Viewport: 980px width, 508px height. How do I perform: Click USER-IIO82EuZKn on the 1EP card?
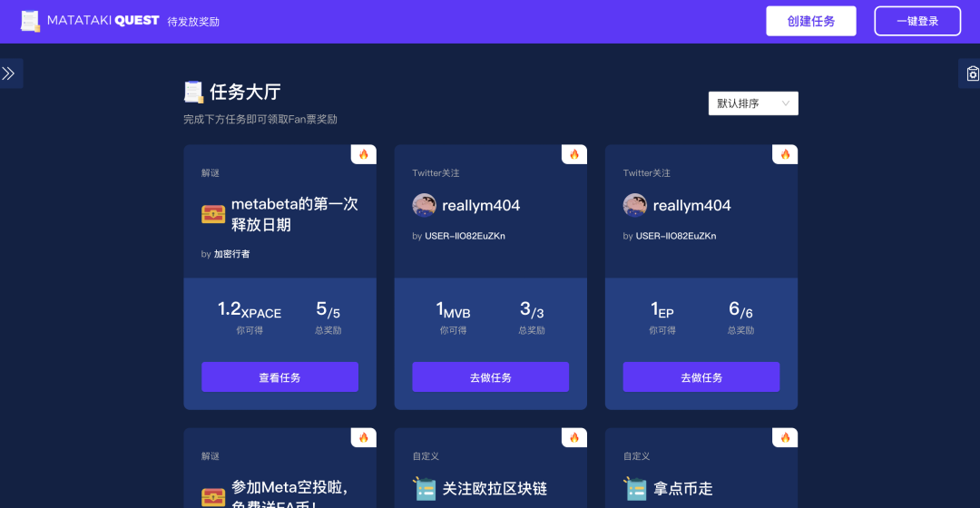tap(676, 236)
